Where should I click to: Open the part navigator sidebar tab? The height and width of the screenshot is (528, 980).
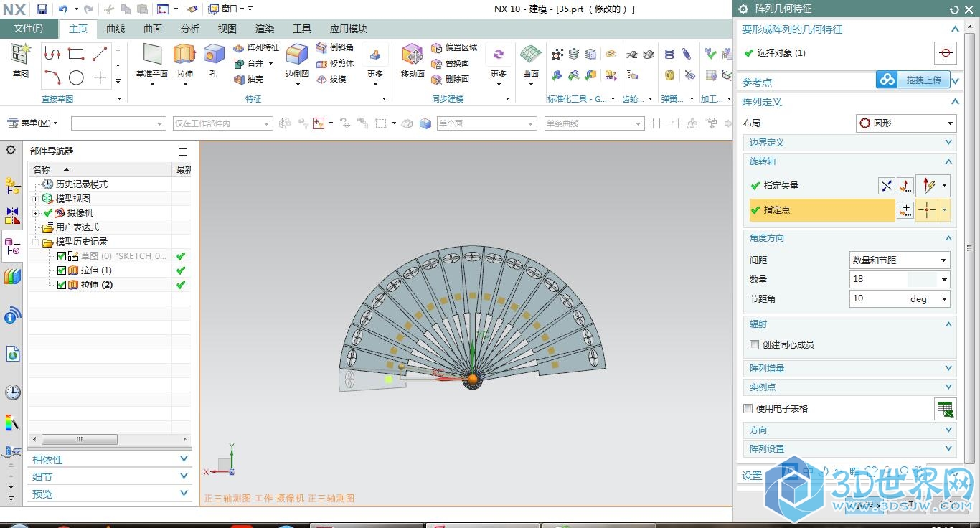(x=12, y=247)
